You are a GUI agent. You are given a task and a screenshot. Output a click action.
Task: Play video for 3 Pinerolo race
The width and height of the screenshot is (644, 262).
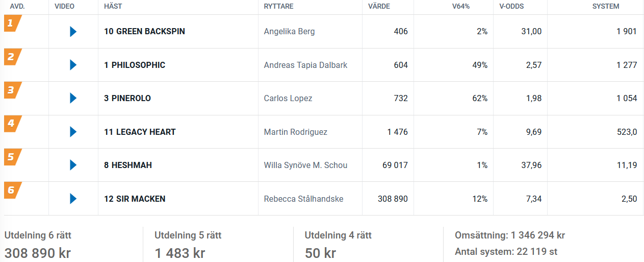[x=73, y=98]
